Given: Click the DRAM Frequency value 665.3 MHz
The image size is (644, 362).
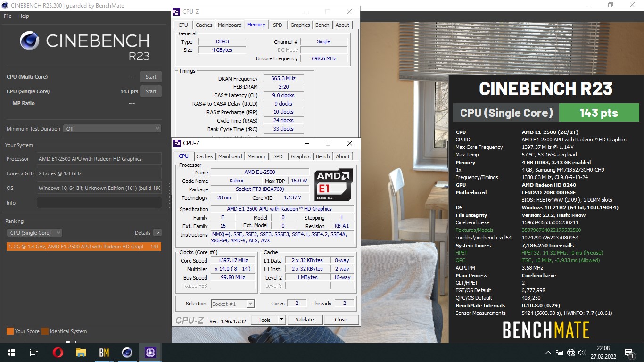Looking at the screenshot, I should pos(283,78).
